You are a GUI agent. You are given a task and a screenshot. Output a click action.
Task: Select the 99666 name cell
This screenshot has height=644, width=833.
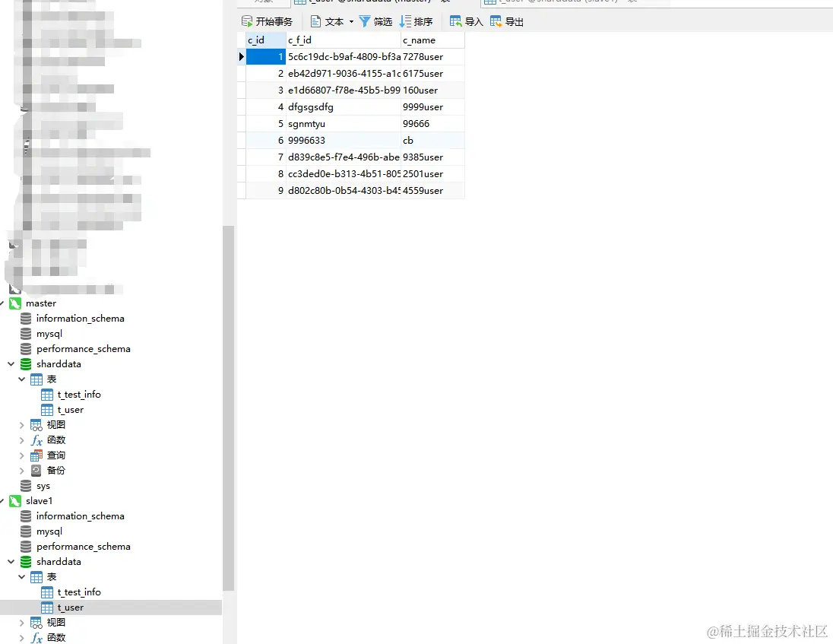(x=432, y=124)
